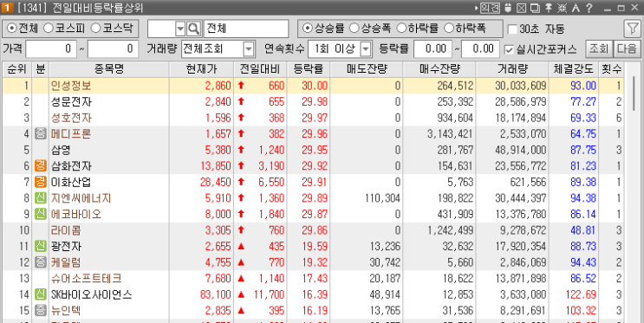The height and width of the screenshot is (323, 644).
Task: Click the stock name field showing 전체
Action: pos(246,29)
